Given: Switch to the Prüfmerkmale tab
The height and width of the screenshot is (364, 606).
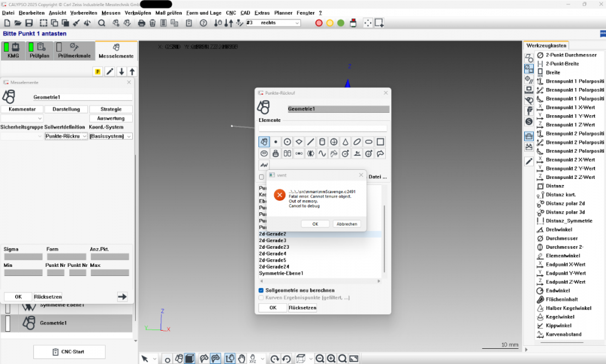Looking at the screenshot, I should click(74, 50).
